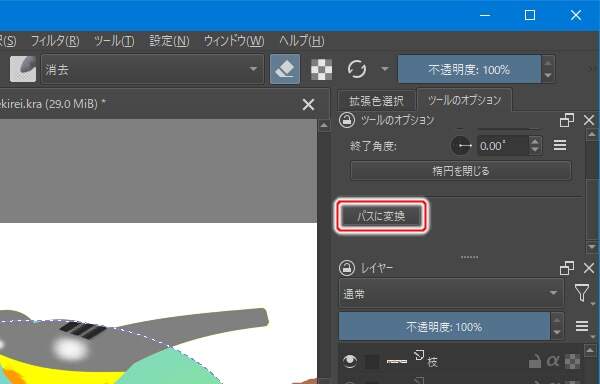Click the tool options vertical scrollbar
Screen dimensions: 600x384
[592, 190]
